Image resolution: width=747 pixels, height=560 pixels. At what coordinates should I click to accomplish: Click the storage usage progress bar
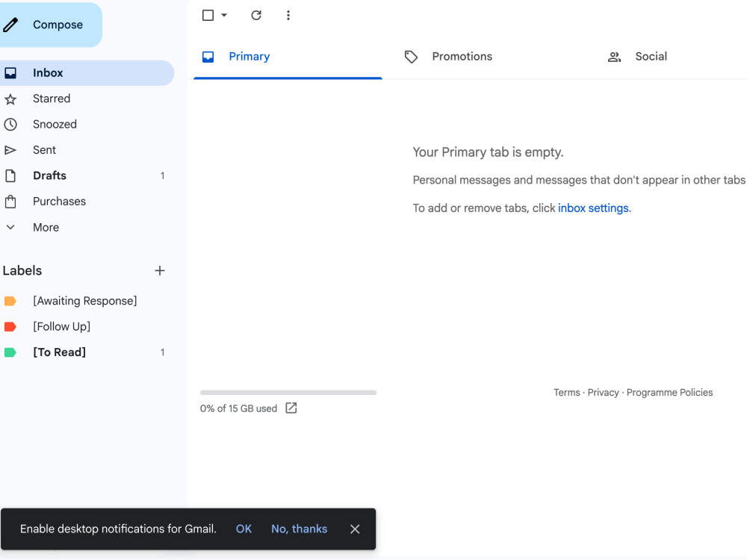point(288,393)
